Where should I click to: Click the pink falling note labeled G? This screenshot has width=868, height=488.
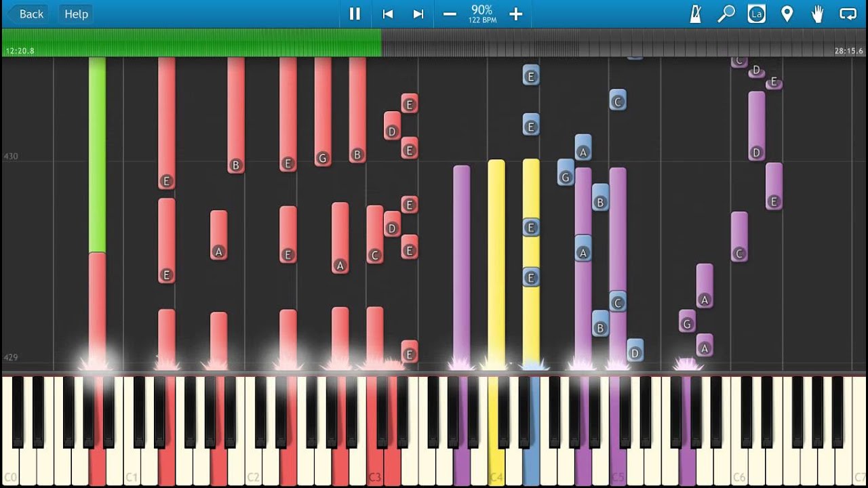(323, 112)
